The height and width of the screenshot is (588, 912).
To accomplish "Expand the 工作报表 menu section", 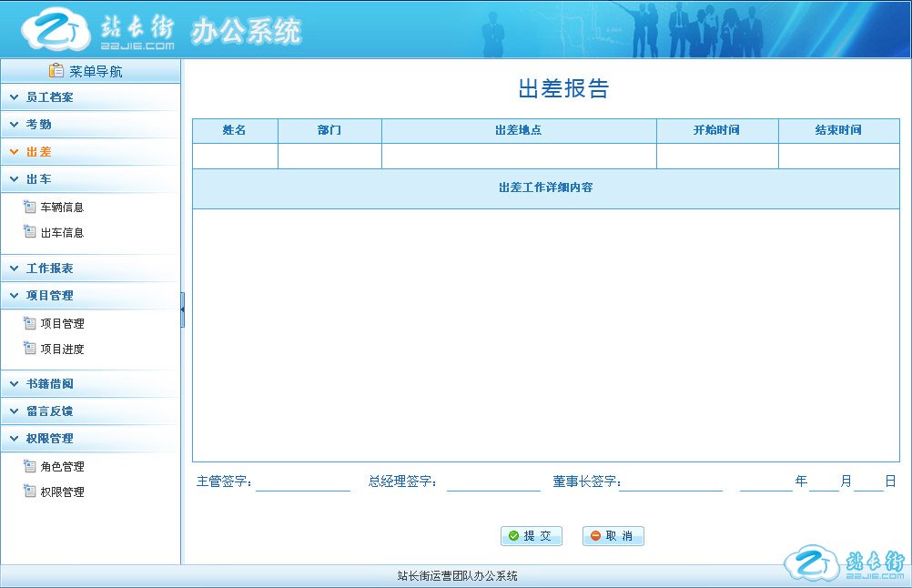I will tap(49, 269).
